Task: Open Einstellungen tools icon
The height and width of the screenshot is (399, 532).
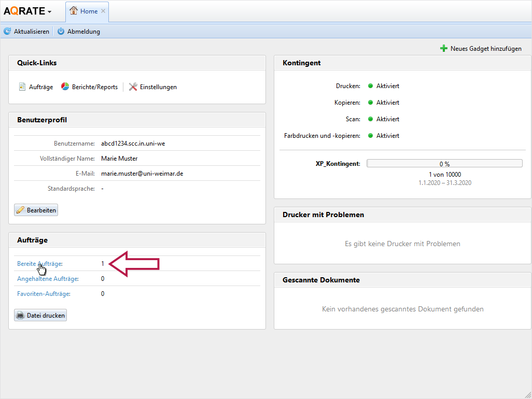Action: [x=133, y=87]
